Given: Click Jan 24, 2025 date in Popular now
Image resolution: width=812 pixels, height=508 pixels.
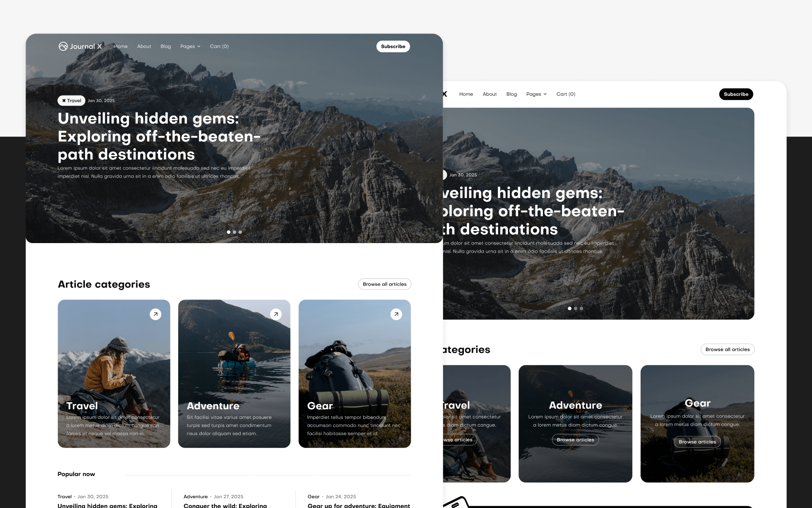Looking at the screenshot, I should click(x=341, y=497).
